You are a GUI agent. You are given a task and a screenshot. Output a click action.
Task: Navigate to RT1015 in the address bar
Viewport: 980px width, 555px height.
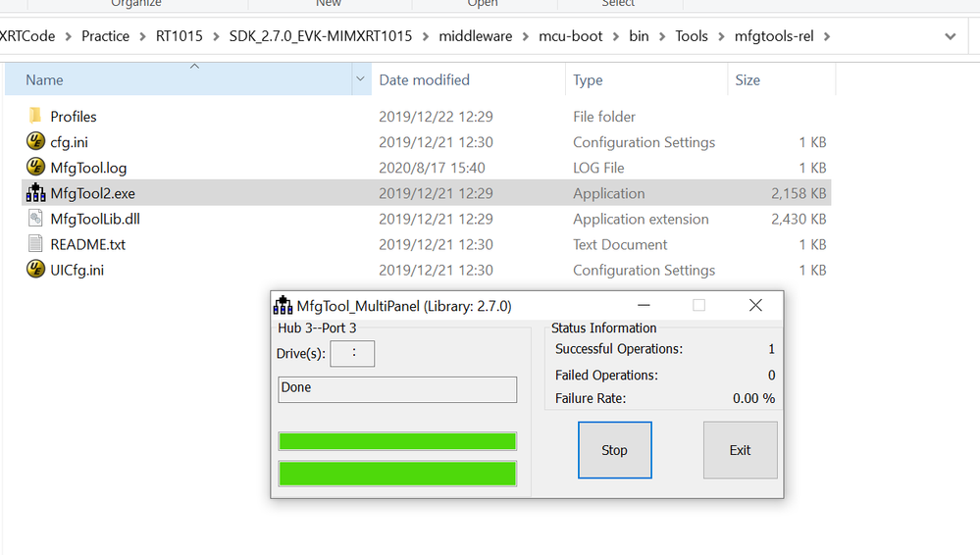(180, 36)
